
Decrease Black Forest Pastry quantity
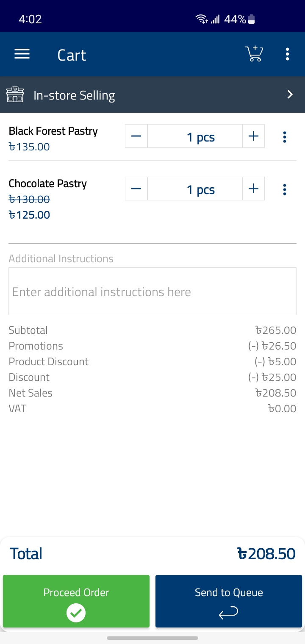(x=136, y=136)
